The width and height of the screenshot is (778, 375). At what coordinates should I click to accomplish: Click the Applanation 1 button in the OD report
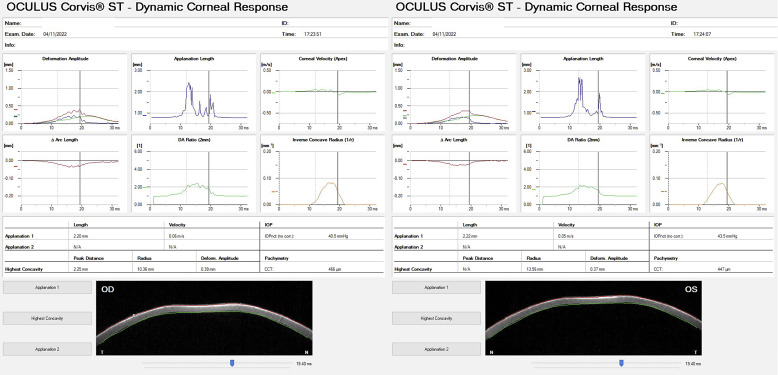(x=47, y=288)
